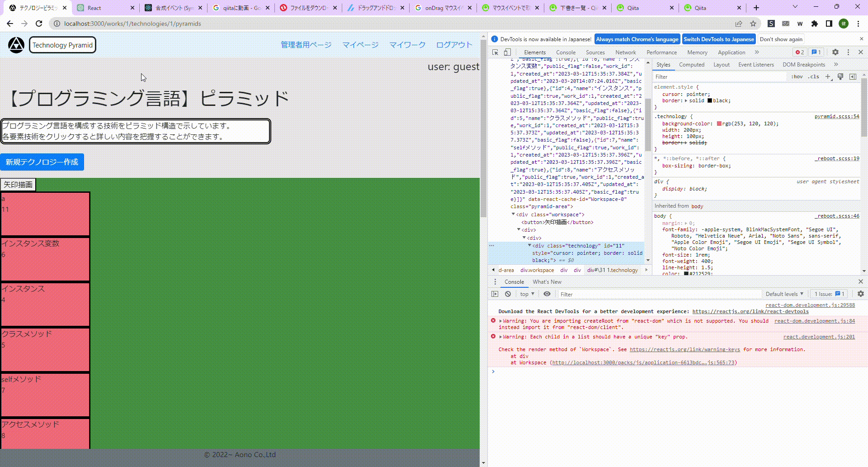Image resolution: width=868 pixels, height=467 pixels.
Task: Switch to the Computed tab
Action: (x=691, y=64)
